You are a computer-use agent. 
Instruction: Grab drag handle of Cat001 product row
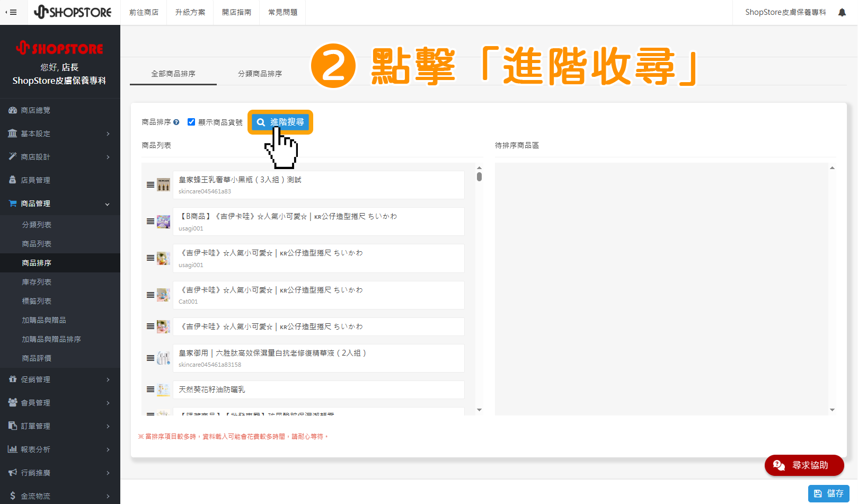[151, 295]
